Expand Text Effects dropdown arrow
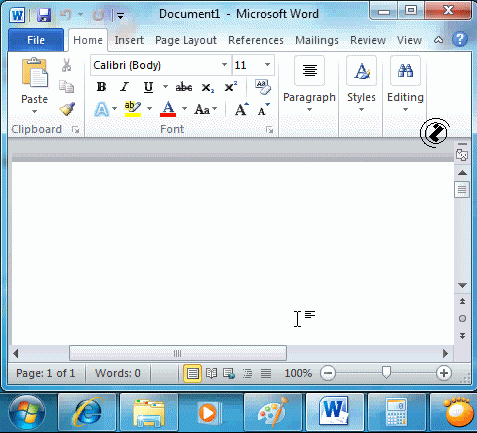The height and width of the screenshot is (433, 477). (115, 109)
